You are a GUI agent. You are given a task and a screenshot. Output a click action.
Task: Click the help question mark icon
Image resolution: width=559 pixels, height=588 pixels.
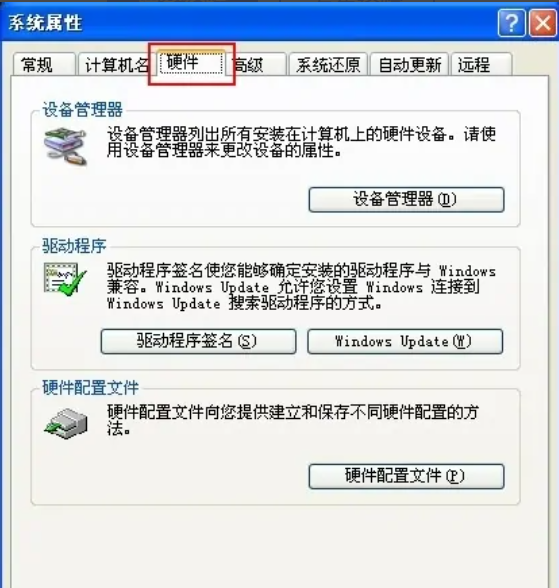tap(511, 23)
